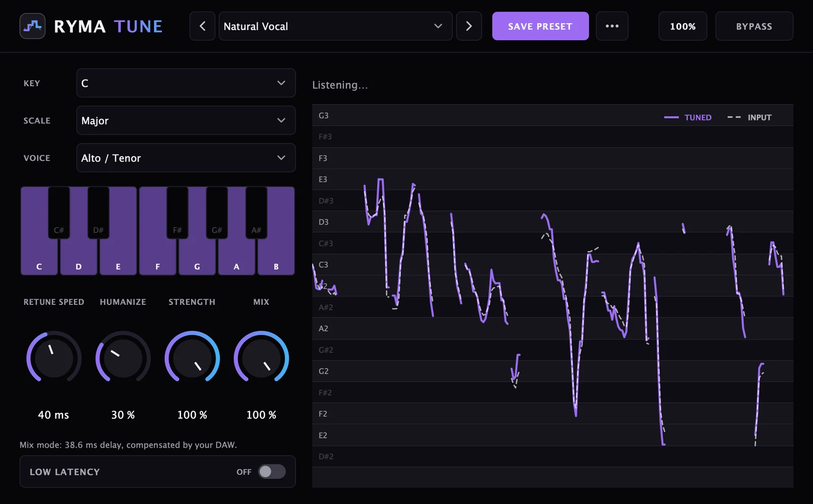The width and height of the screenshot is (813, 504).
Task: Go to the previous preset arrow
Action: point(202,26)
